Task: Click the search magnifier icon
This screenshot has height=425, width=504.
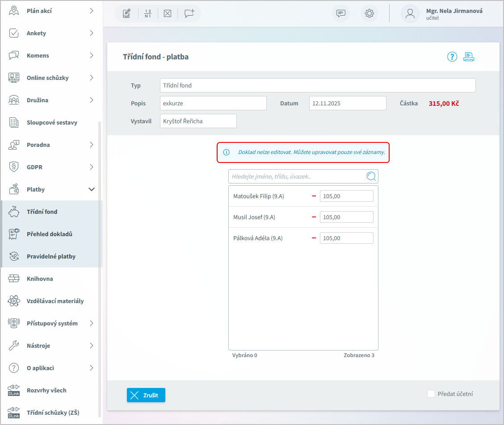Action: click(x=371, y=176)
